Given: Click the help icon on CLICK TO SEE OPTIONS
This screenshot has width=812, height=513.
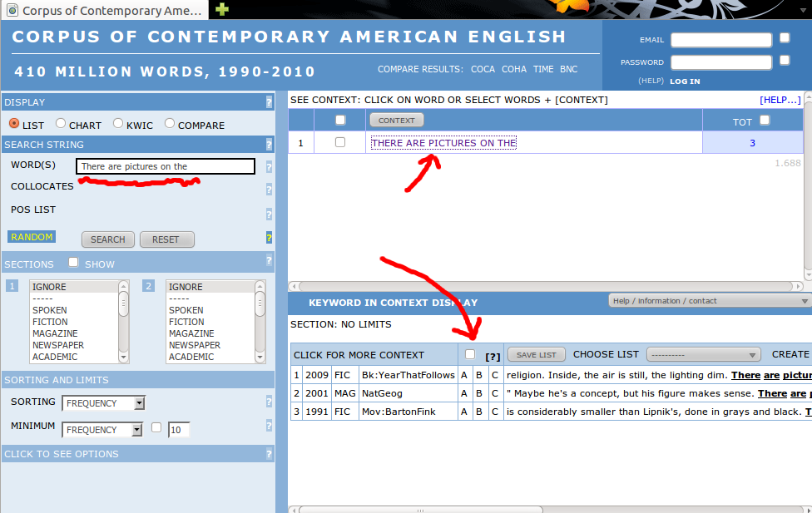Looking at the screenshot, I should [269, 454].
